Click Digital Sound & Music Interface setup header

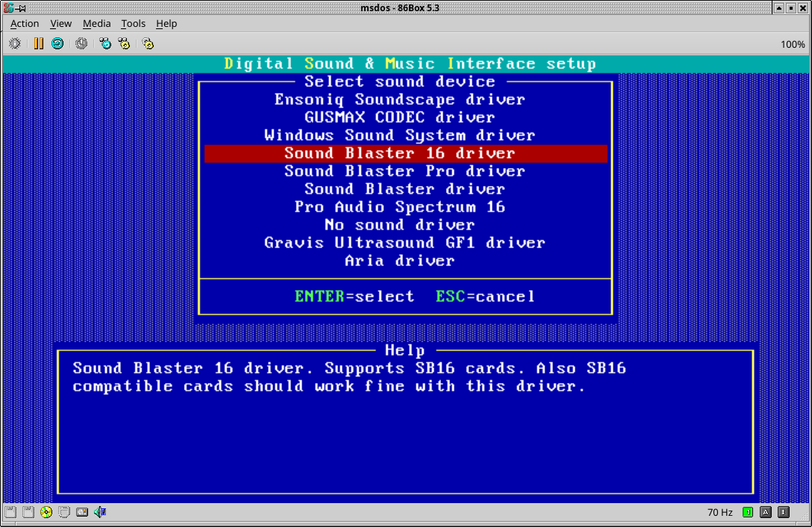pos(410,63)
